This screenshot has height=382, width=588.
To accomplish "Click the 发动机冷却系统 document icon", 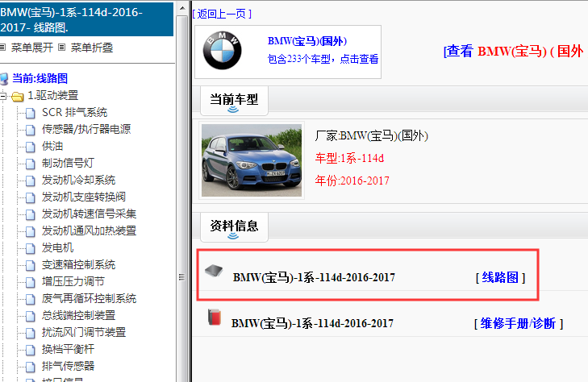I will click(31, 181).
